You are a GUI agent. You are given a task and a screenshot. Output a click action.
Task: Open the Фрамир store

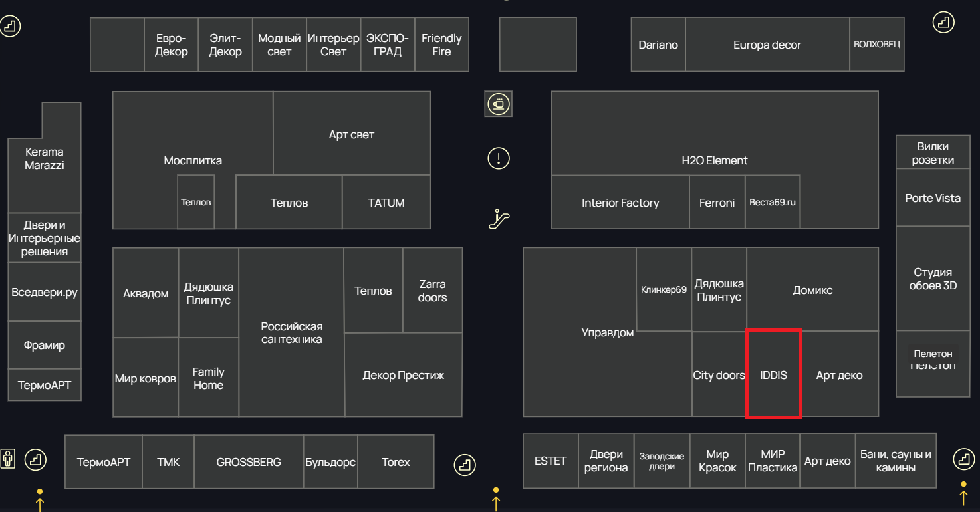click(45, 345)
